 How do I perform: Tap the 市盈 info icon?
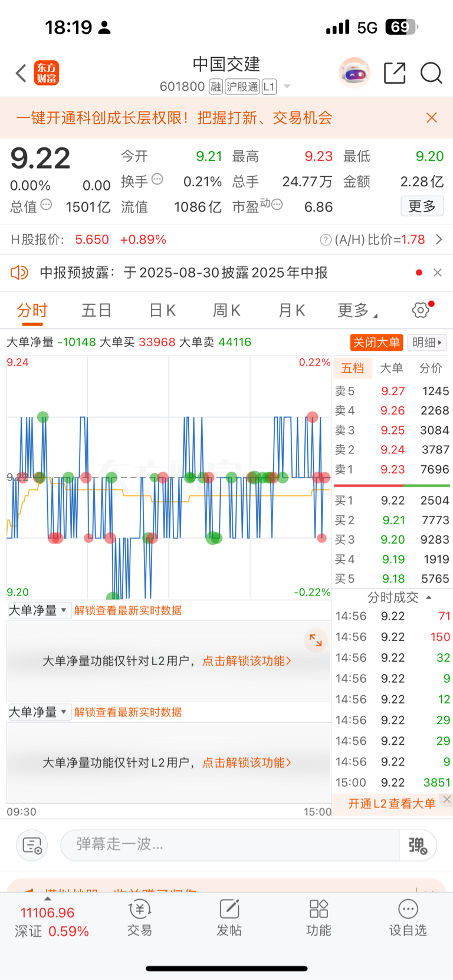[277, 205]
